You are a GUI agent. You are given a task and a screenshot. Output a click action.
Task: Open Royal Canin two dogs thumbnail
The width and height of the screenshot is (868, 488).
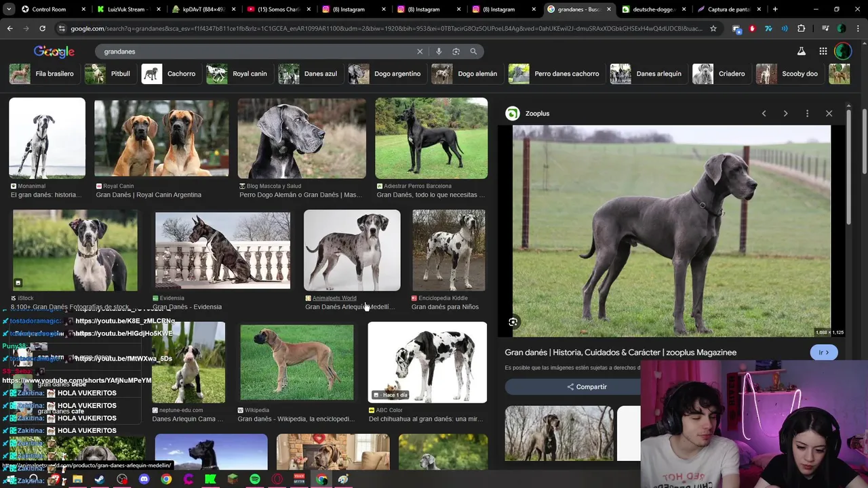coord(161,138)
